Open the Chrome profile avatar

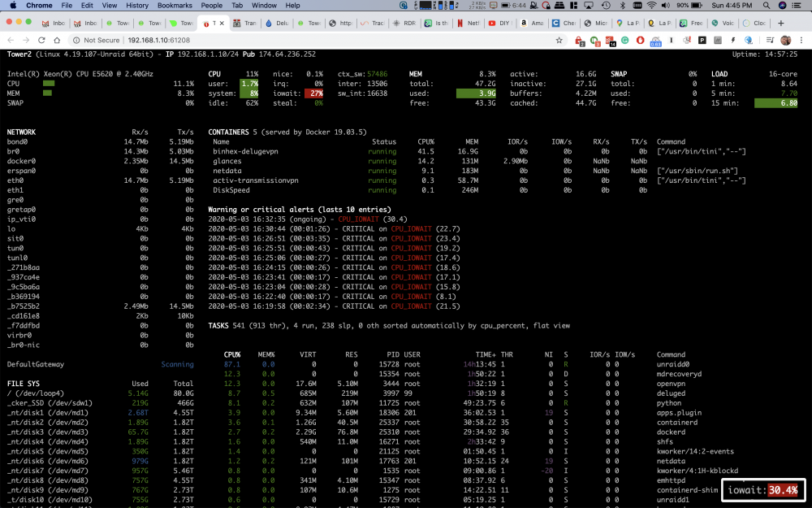click(x=785, y=40)
